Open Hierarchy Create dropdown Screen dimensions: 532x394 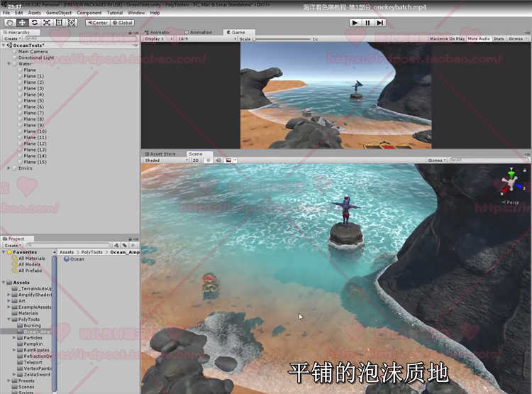coord(12,39)
